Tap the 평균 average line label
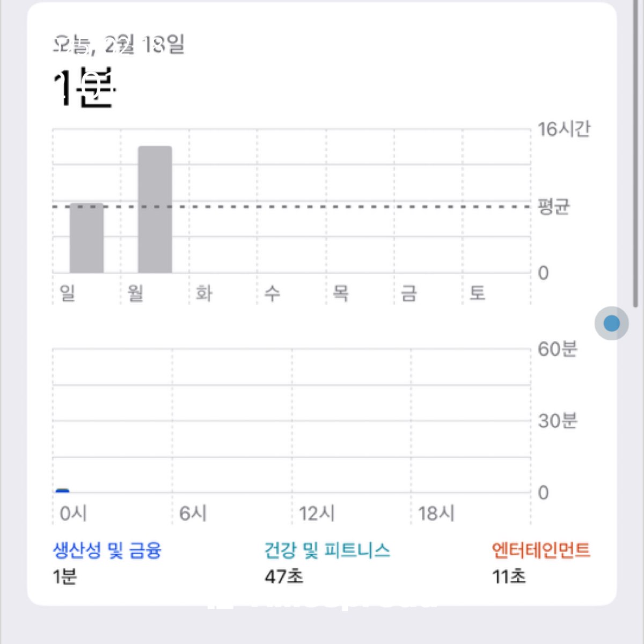This screenshot has height=644, width=644. click(553, 206)
